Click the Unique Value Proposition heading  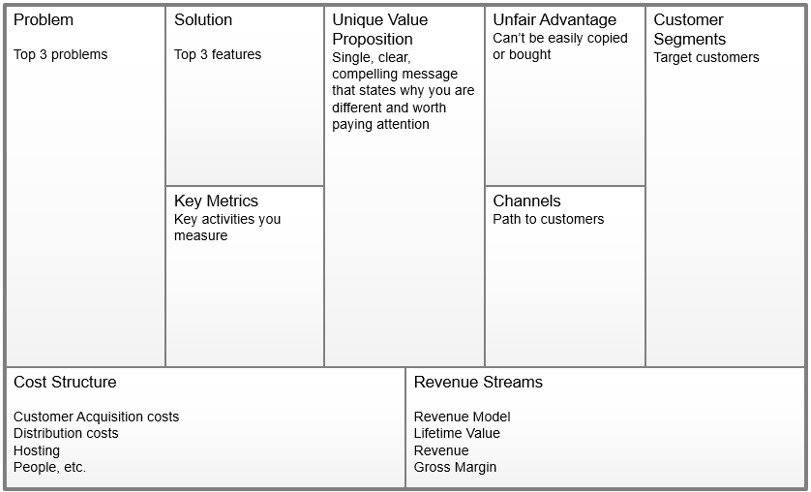[380, 29]
